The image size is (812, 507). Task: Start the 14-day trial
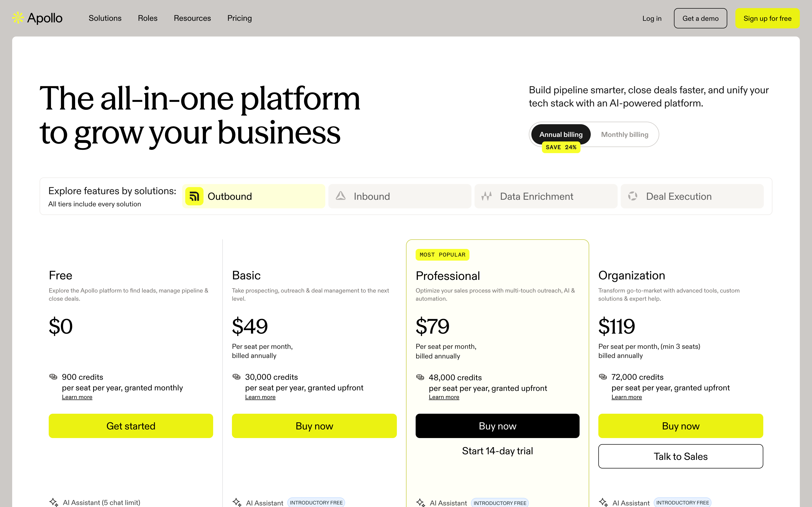point(497,451)
